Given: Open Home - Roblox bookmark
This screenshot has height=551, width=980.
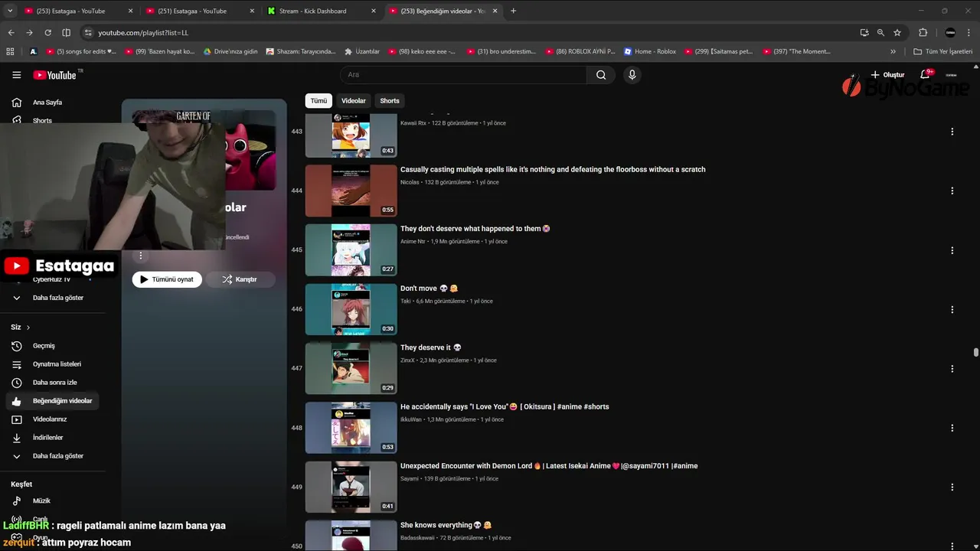Looking at the screenshot, I should [650, 51].
